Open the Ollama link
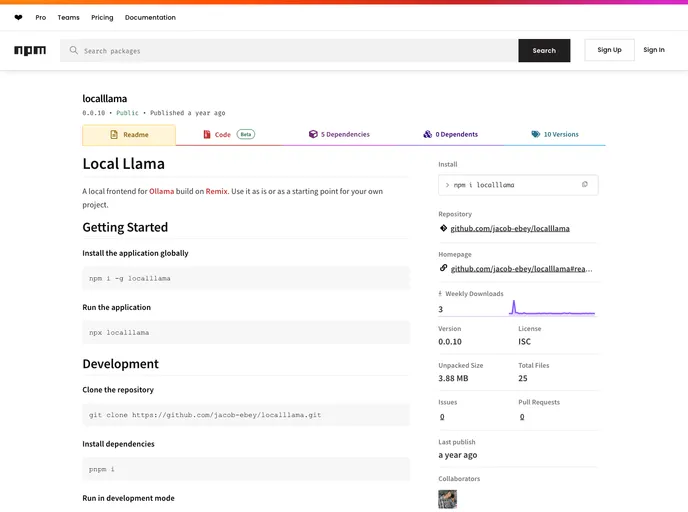The height and width of the screenshot is (512, 688). point(161,191)
